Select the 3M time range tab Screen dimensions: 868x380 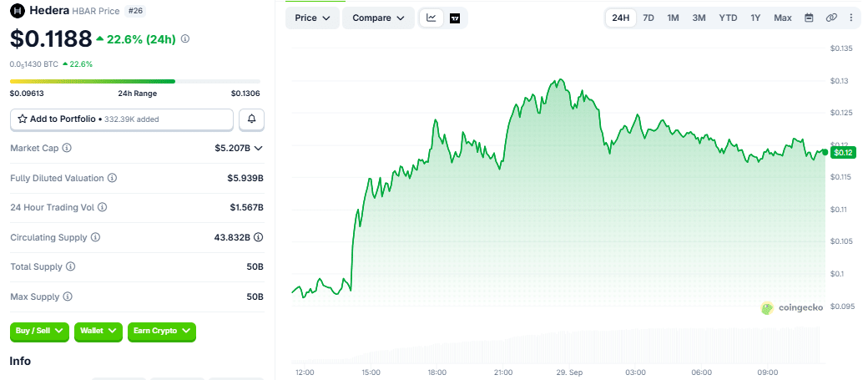699,18
